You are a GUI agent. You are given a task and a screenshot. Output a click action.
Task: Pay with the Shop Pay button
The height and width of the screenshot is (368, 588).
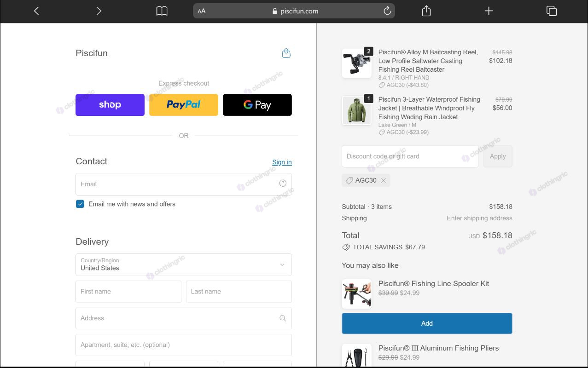tap(110, 105)
